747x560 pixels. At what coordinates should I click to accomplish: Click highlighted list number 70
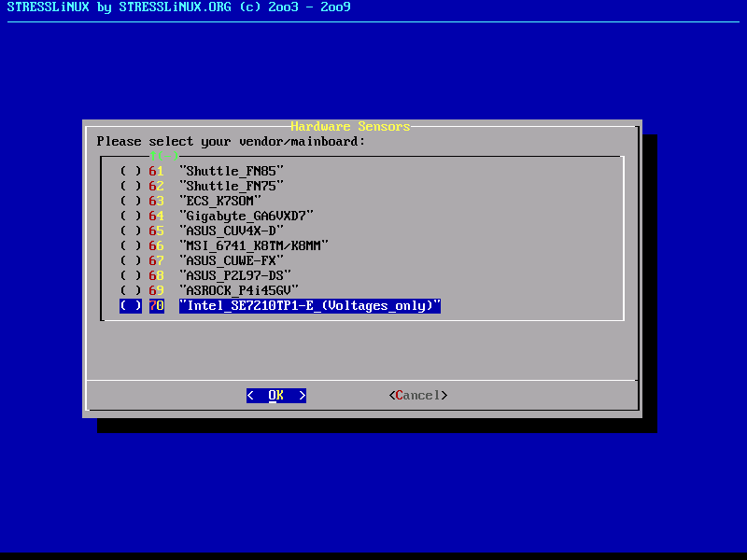[157, 306]
